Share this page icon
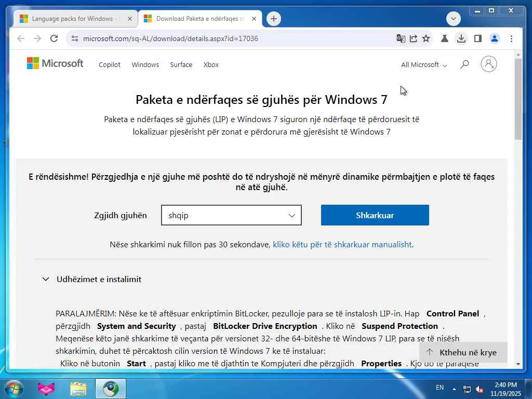The height and width of the screenshot is (399, 532). tap(413, 38)
